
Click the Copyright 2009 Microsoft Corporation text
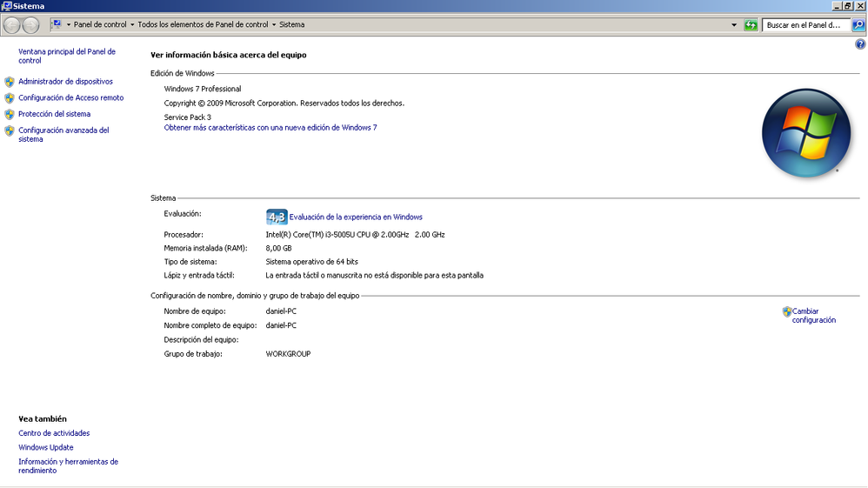click(x=284, y=103)
